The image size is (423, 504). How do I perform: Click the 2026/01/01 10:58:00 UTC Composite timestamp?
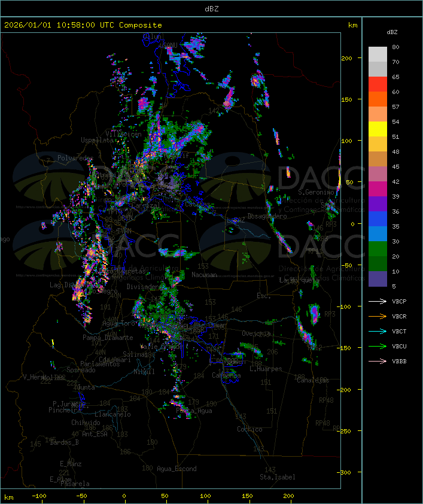(83, 25)
